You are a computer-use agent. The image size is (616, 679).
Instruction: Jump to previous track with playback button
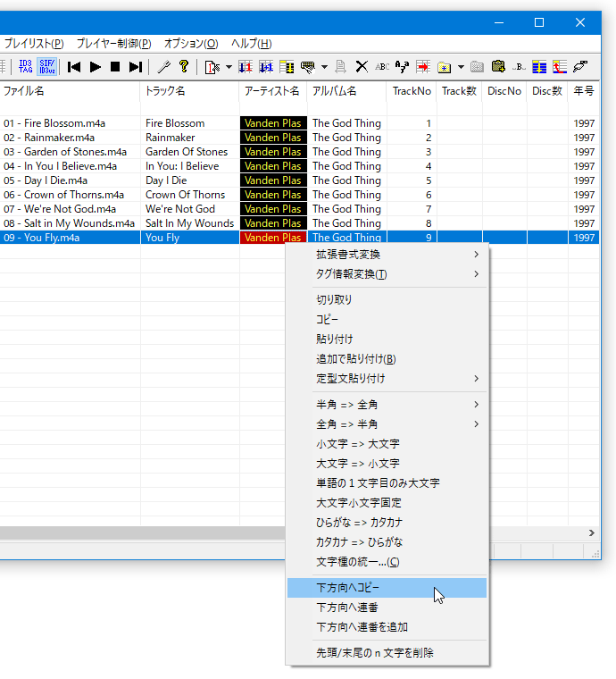click(x=74, y=67)
